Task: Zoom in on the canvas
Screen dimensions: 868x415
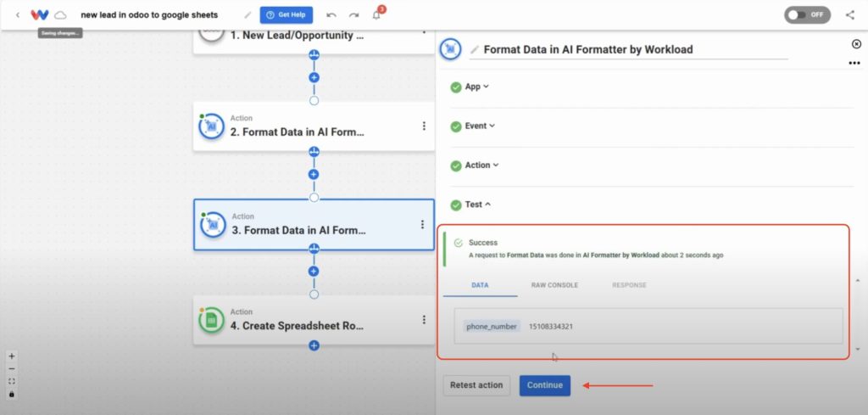Action: [x=12, y=356]
